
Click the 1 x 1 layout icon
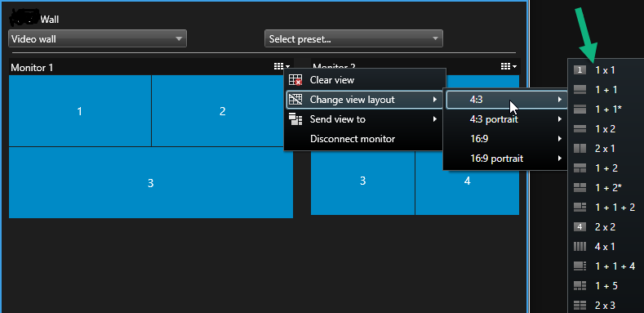tap(580, 70)
